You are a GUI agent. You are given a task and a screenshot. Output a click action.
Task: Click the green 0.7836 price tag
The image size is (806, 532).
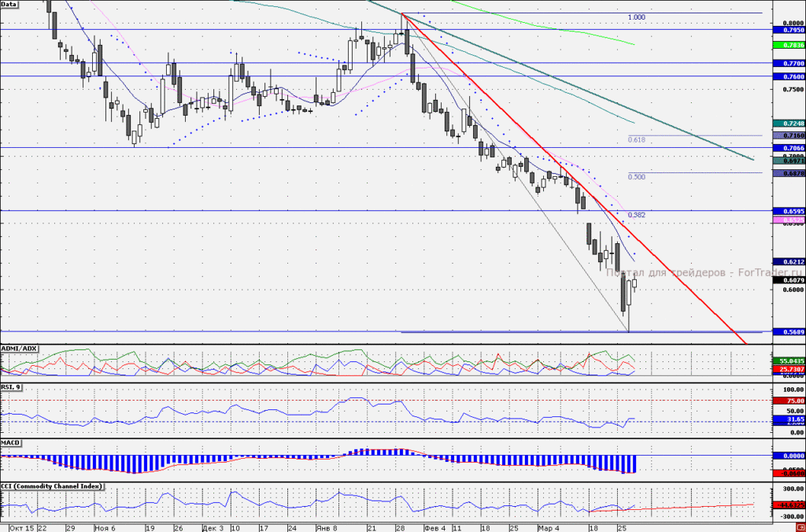pos(789,45)
